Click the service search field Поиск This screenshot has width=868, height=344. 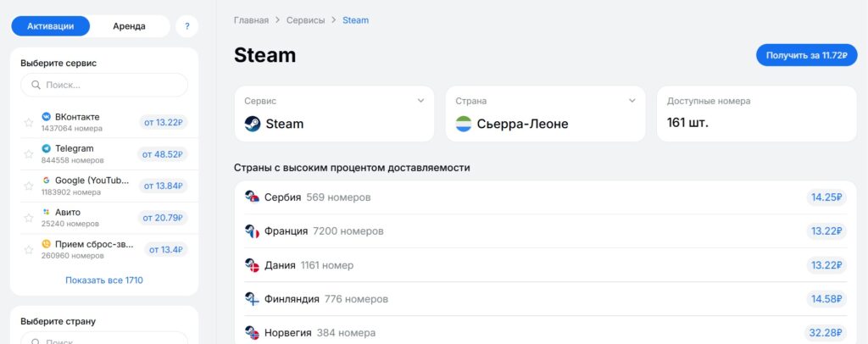pyautogui.click(x=104, y=86)
